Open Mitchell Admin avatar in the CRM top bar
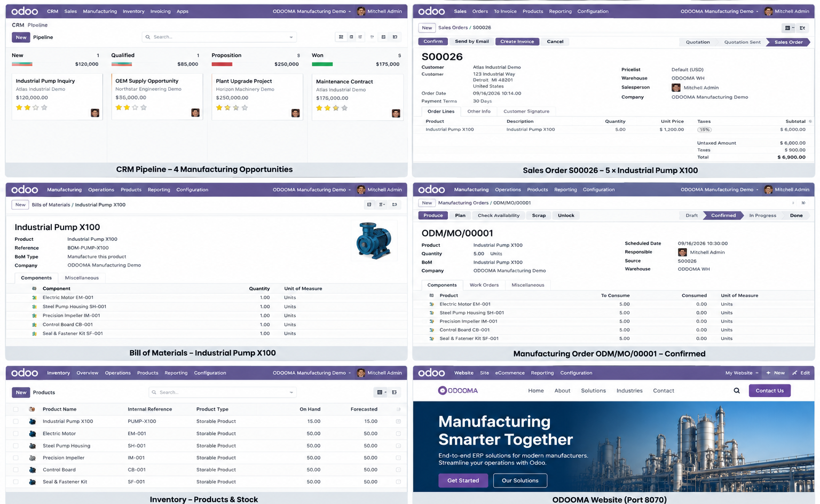 [x=361, y=11]
